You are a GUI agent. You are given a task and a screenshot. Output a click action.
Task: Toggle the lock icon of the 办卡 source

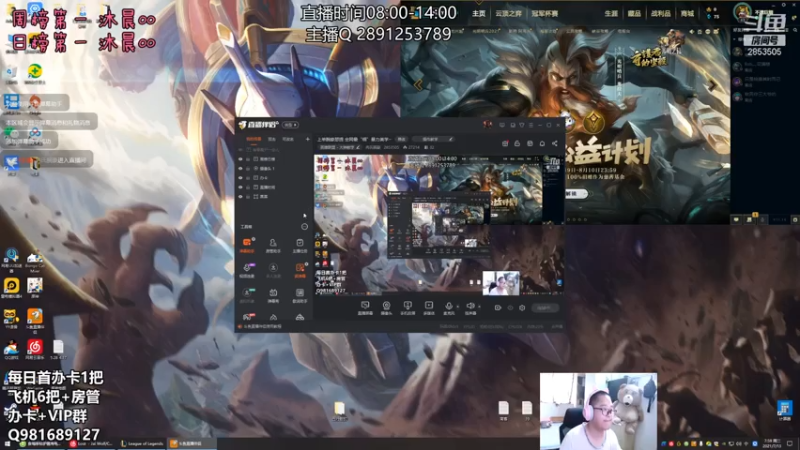pos(248,178)
